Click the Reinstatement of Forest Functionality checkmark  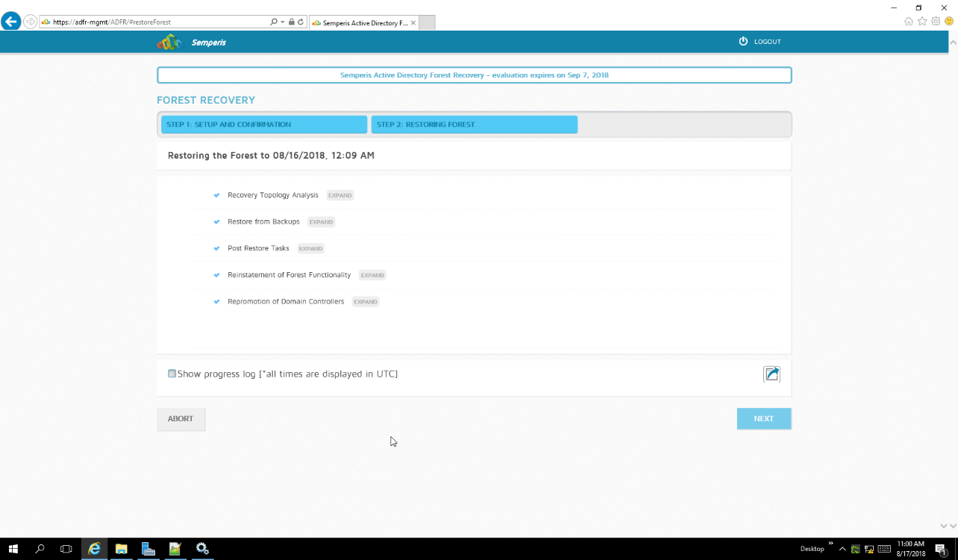pyautogui.click(x=216, y=275)
